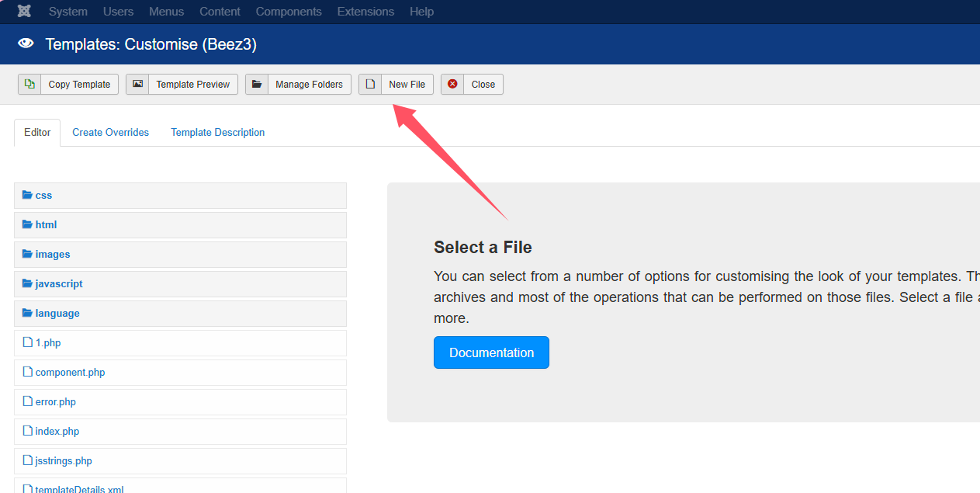Expand the javascript folder
Image resolution: width=980 pixels, height=493 pixels.
[58, 284]
